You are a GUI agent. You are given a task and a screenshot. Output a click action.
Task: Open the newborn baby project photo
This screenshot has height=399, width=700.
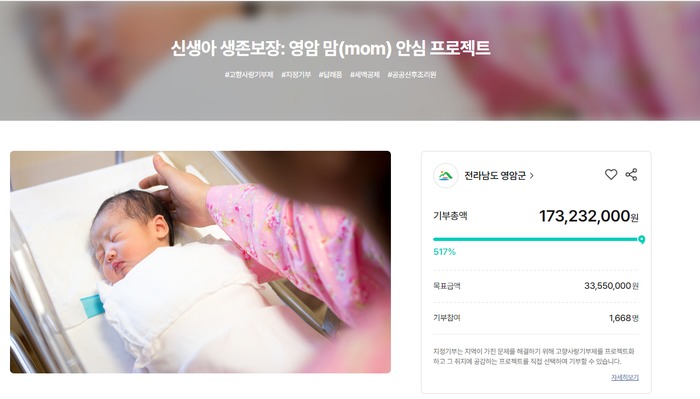pyautogui.click(x=200, y=262)
